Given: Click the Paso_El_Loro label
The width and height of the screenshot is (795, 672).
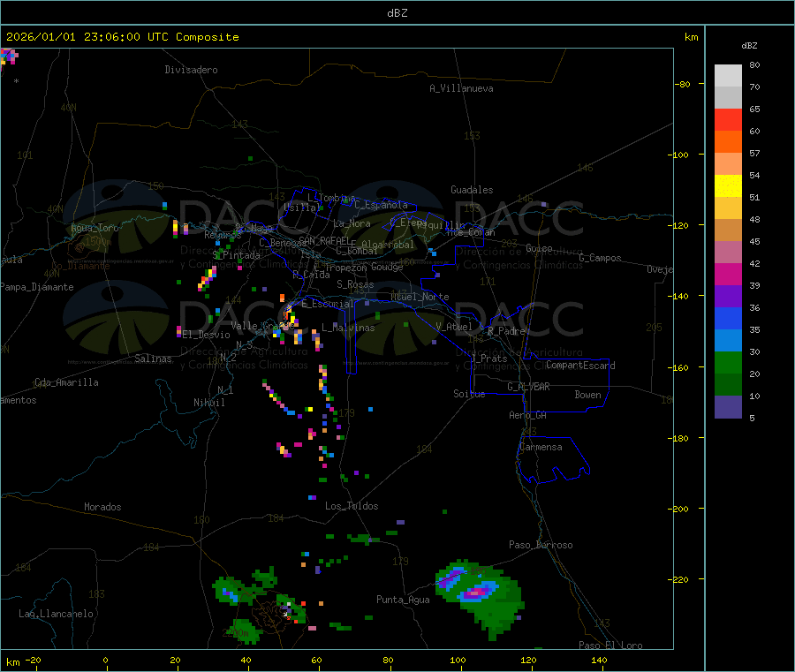Looking at the screenshot, I should (x=610, y=646).
